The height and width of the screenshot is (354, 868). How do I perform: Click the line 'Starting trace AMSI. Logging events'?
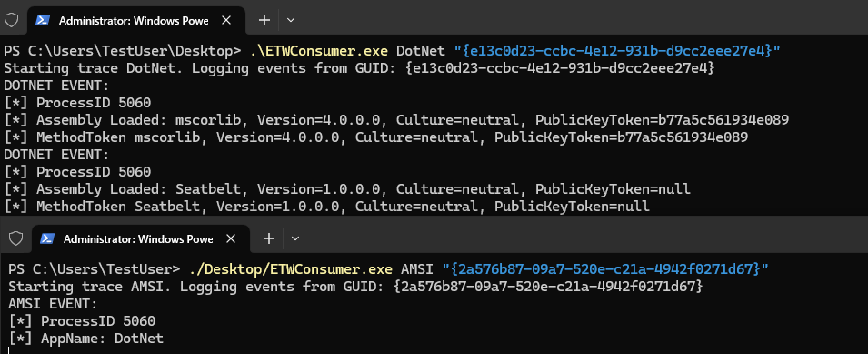pos(355,287)
